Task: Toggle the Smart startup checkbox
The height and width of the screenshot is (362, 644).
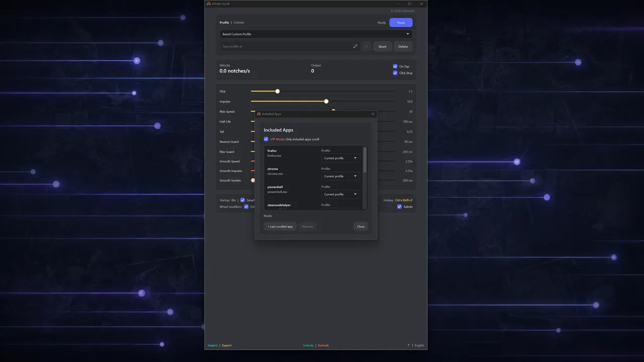Action: point(243,200)
